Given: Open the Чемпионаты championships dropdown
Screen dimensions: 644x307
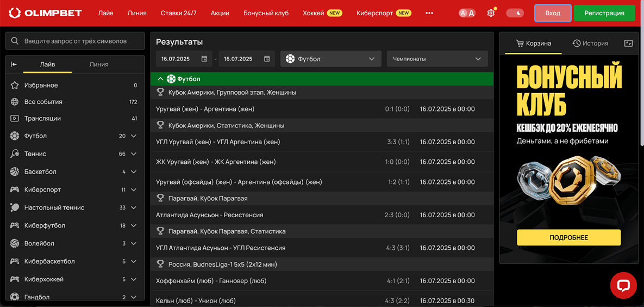Looking at the screenshot, I should [437, 59].
